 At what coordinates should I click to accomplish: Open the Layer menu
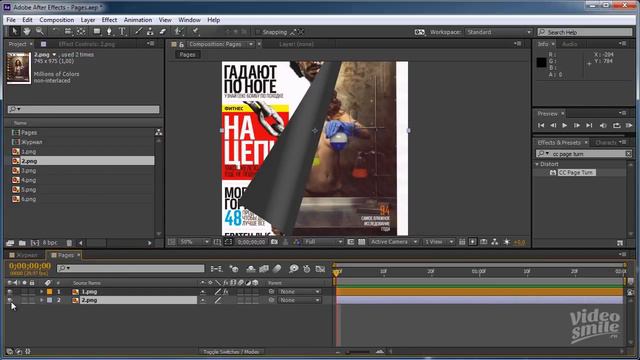click(x=88, y=20)
